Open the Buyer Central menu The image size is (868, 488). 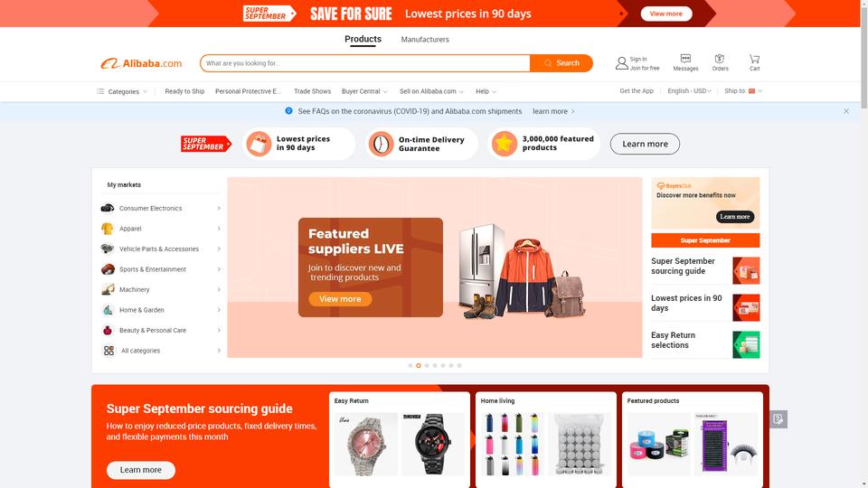point(364,91)
